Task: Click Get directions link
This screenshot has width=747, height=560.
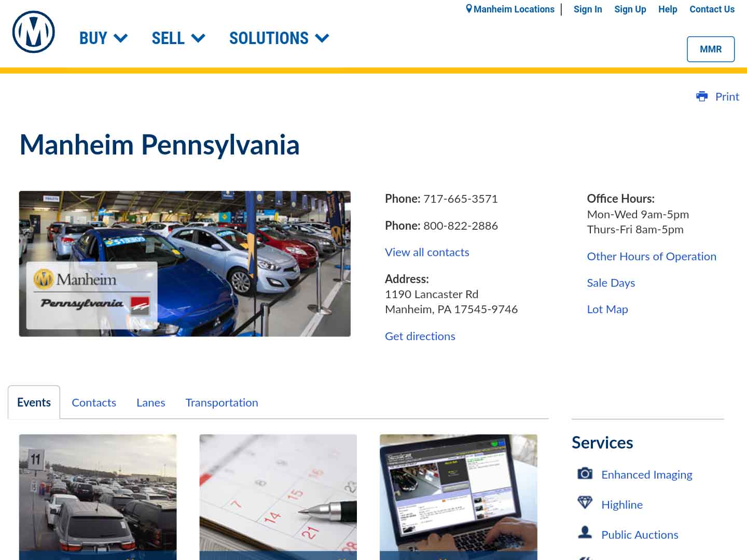Action: click(420, 336)
